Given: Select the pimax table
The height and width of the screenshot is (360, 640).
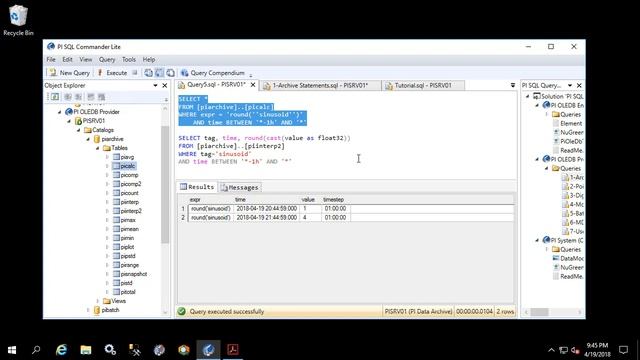Looking at the screenshot, I should tap(128, 220).
